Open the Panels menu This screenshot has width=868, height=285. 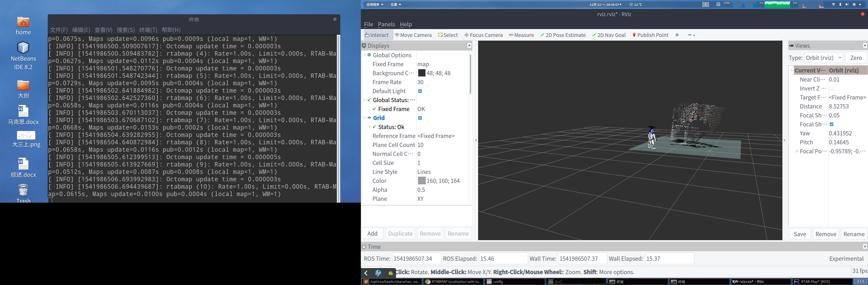point(386,24)
